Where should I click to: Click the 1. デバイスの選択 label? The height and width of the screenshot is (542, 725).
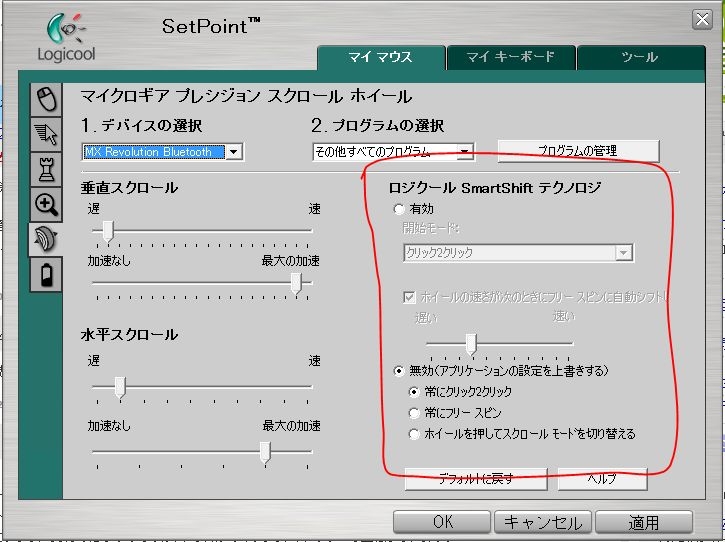click(x=141, y=125)
